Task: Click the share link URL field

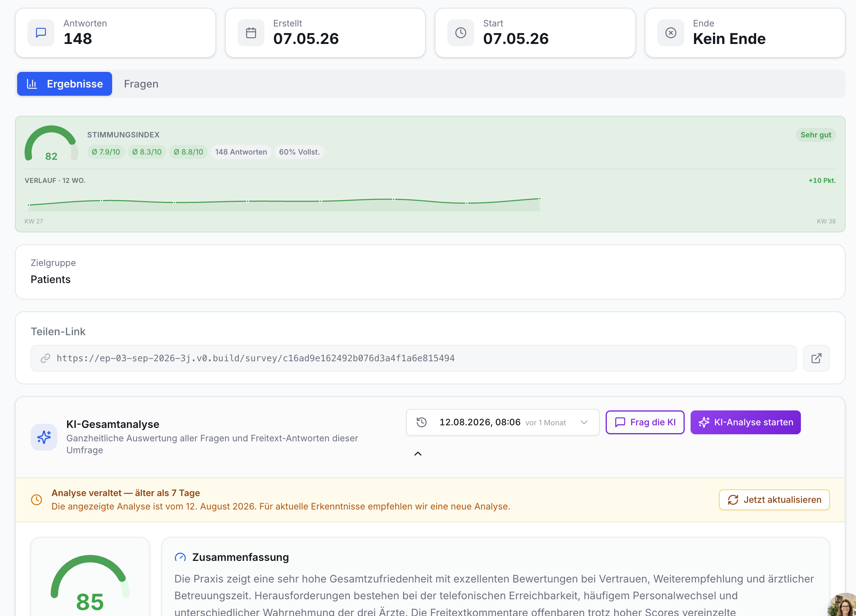Action: (x=413, y=358)
